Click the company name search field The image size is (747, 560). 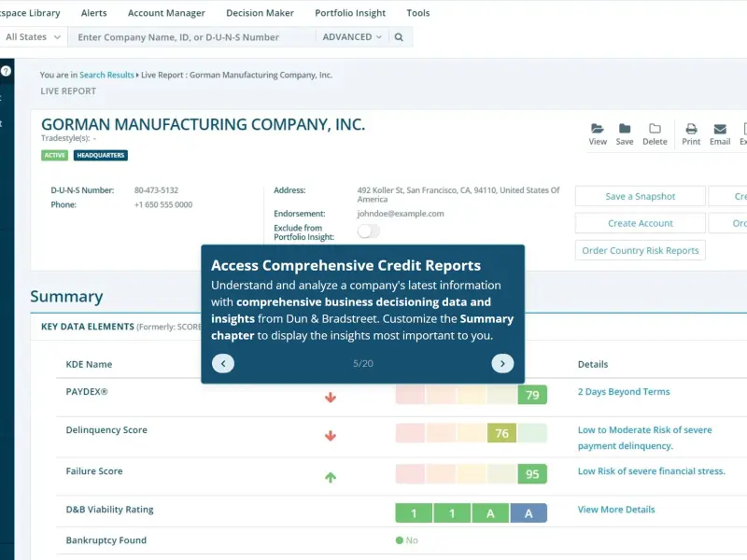[191, 37]
